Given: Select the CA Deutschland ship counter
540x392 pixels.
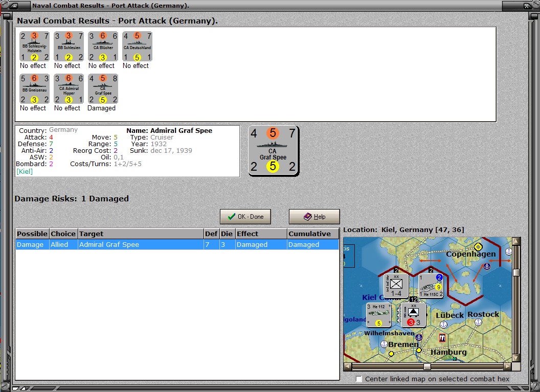Looking at the screenshot, I should point(137,47).
